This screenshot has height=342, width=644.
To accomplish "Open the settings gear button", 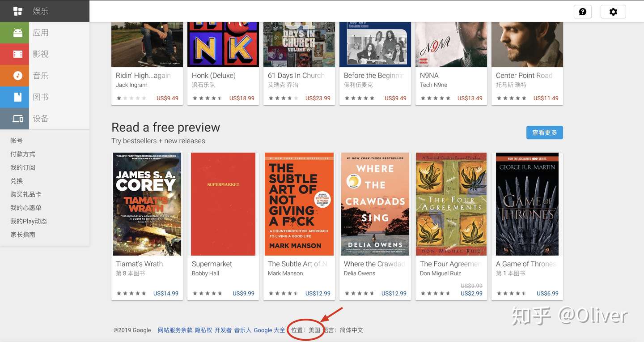I will click(x=613, y=12).
